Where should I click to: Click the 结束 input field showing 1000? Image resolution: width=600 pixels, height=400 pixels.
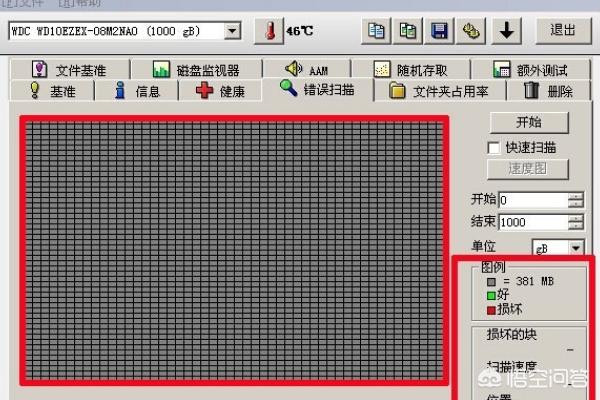[532, 222]
